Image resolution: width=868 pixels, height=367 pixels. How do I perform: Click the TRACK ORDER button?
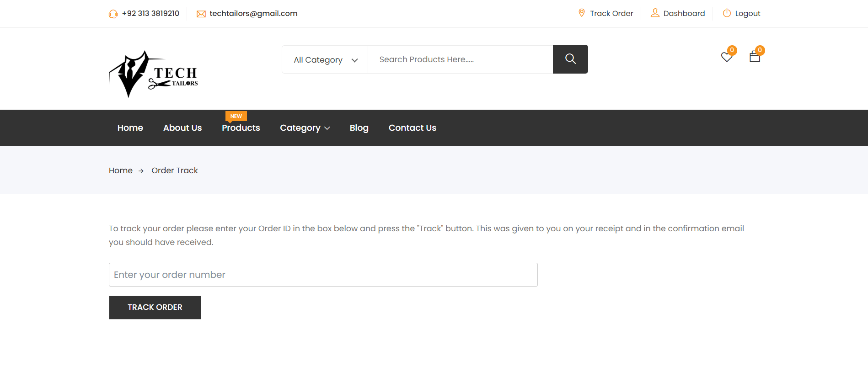[155, 308]
